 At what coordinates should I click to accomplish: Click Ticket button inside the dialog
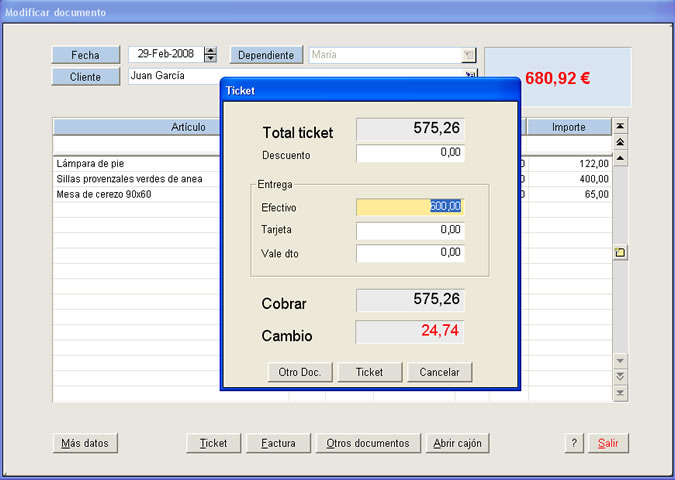click(x=369, y=372)
